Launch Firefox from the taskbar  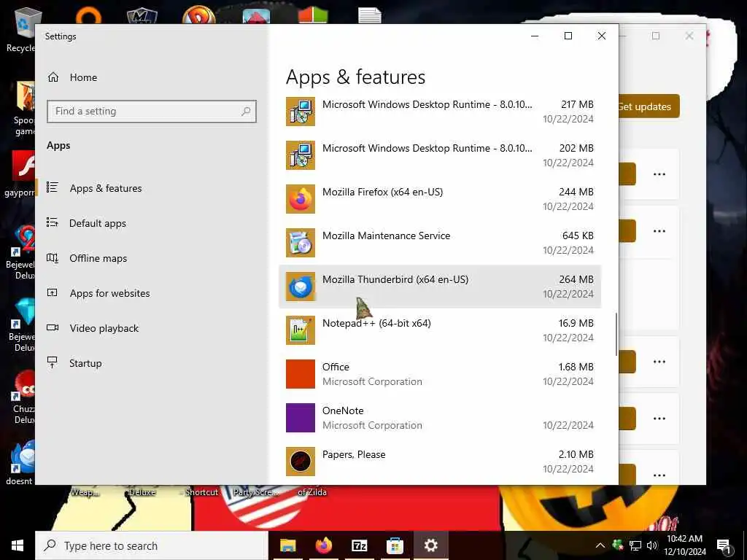click(323, 545)
